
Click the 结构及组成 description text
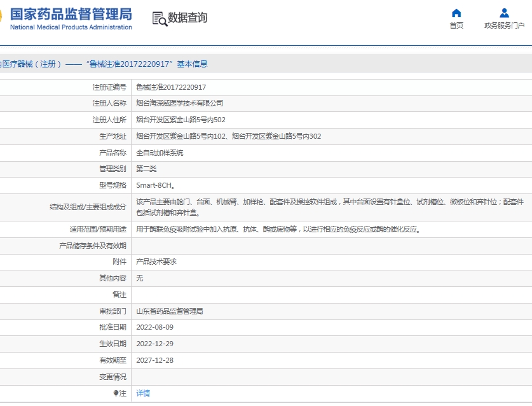coord(330,207)
